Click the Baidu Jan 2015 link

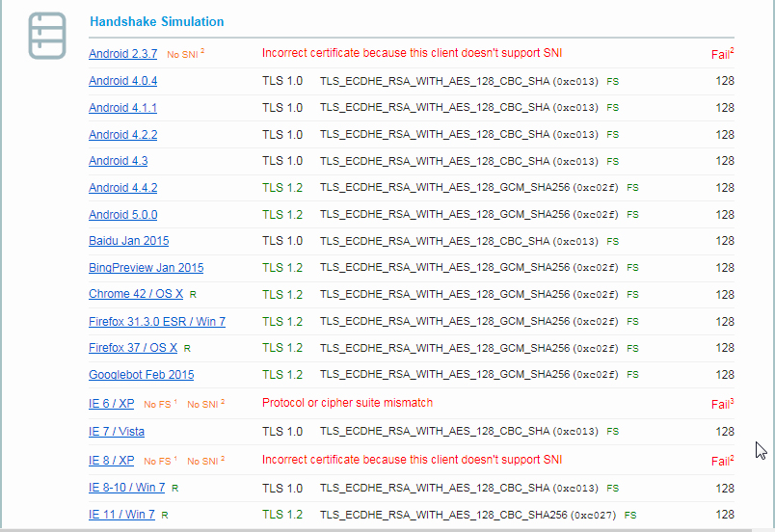tap(128, 241)
